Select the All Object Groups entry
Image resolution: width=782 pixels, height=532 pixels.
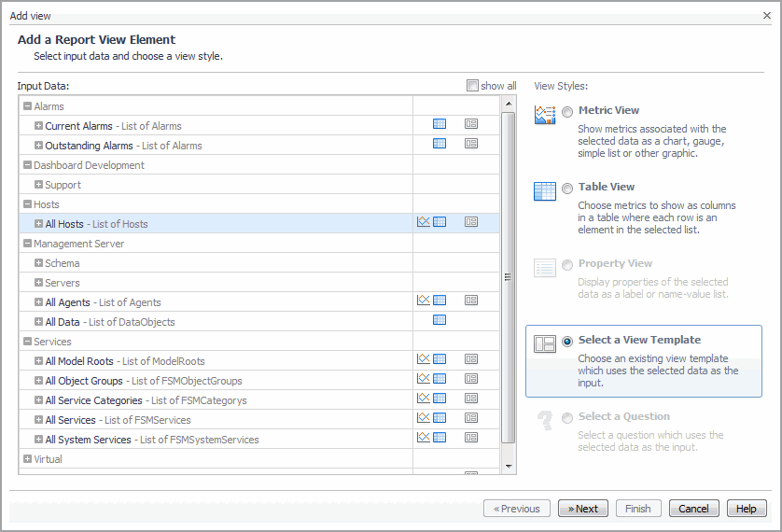(x=84, y=381)
